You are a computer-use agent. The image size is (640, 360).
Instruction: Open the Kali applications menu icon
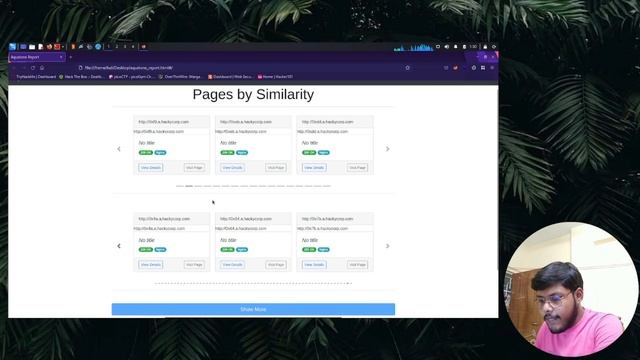coord(12,47)
